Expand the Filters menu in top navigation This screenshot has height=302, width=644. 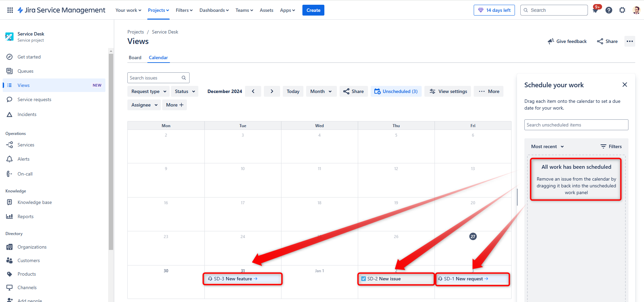pyautogui.click(x=184, y=10)
